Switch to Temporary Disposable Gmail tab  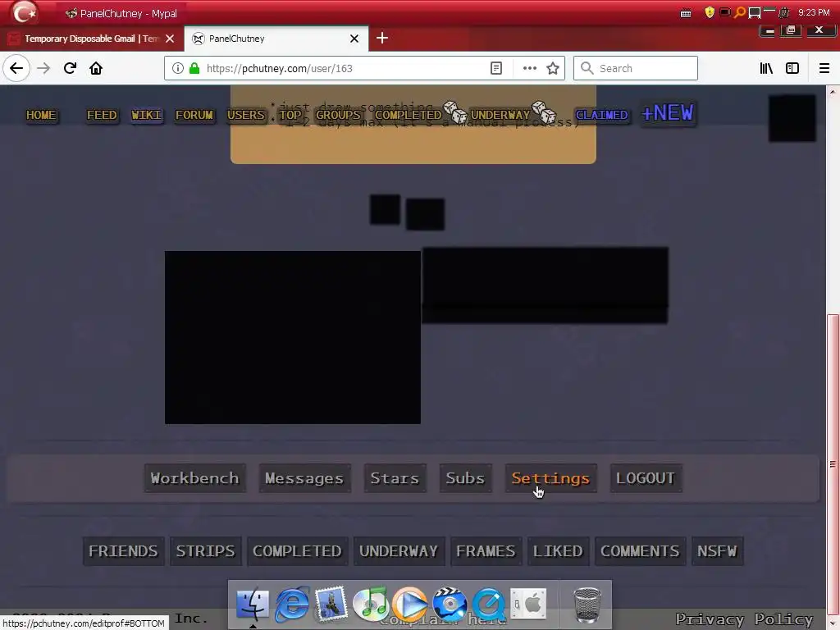(92, 39)
